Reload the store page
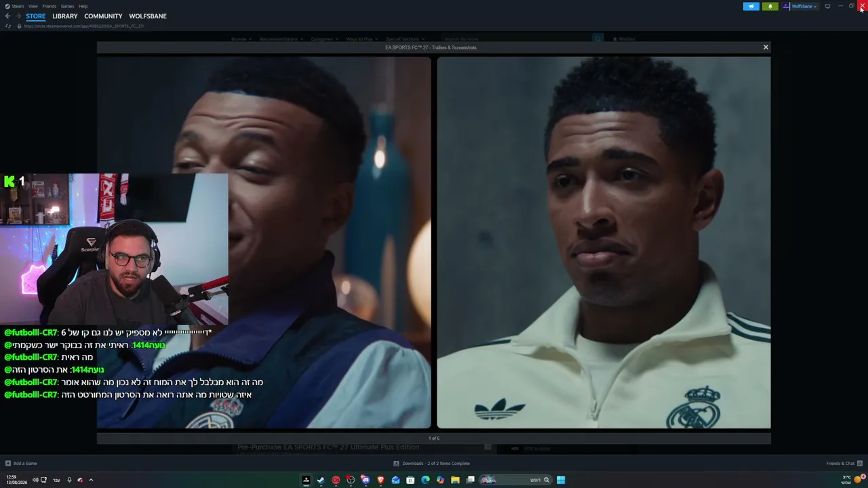Image resolution: width=868 pixels, height=488 pixels. coord(8,26)
